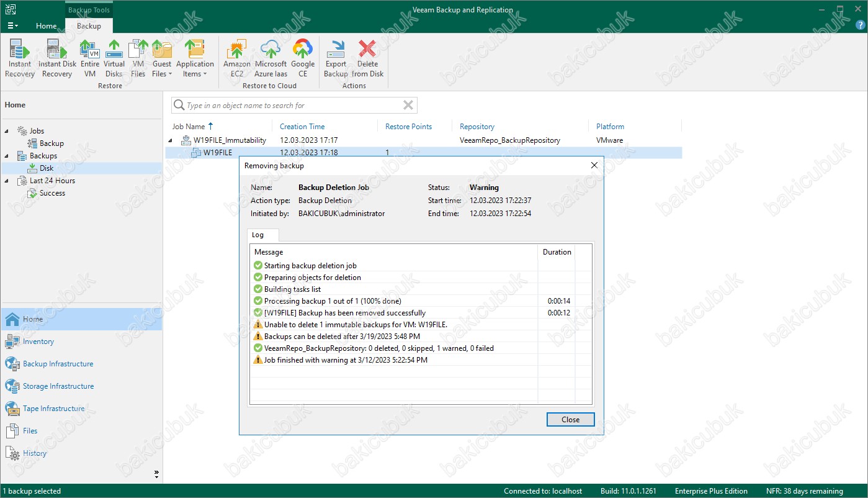The image size is (868, 498).
Task: Click the search object name field
Action: [x=294, y=106]
